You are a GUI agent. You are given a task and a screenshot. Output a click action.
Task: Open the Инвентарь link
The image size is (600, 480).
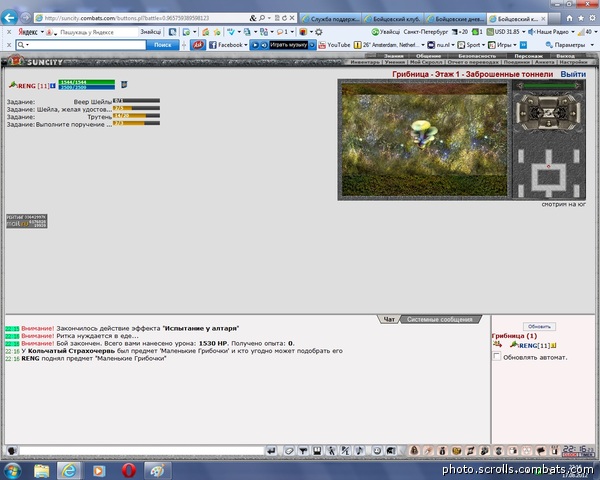[365, 62]
